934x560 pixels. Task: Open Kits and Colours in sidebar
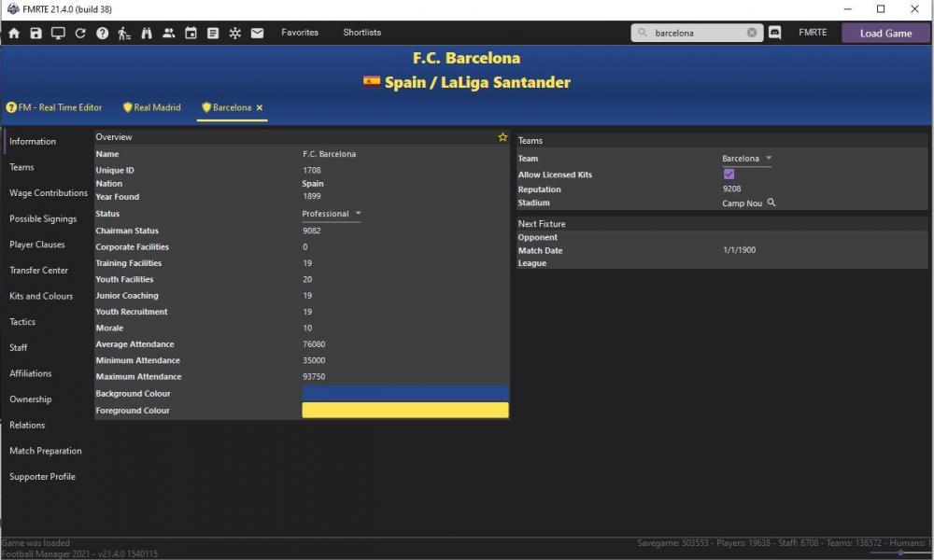pos(41,297)
